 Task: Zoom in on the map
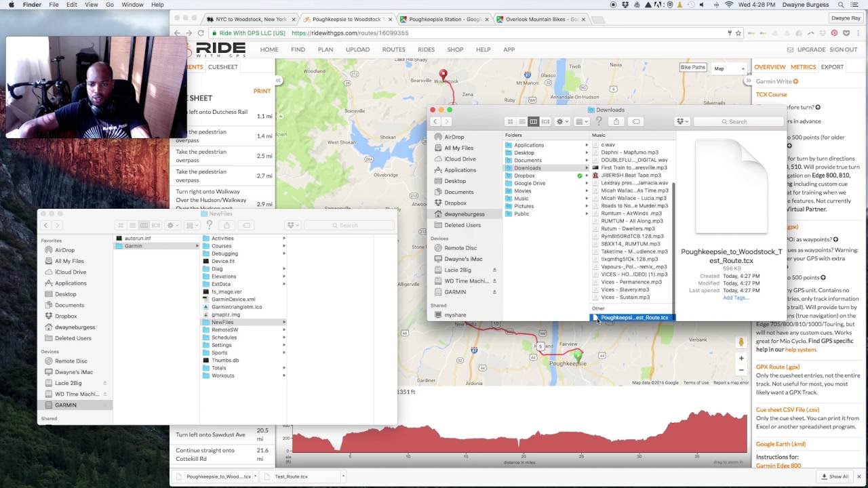coord(742,358)
